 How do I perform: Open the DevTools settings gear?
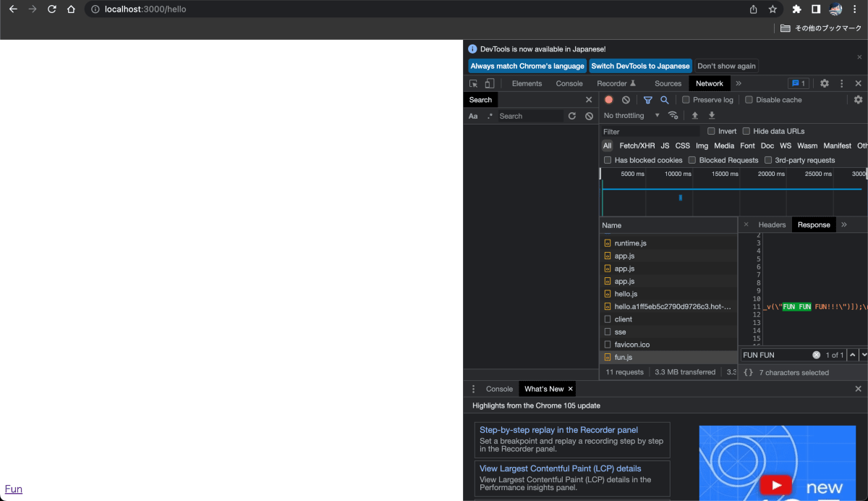[824, 83]
